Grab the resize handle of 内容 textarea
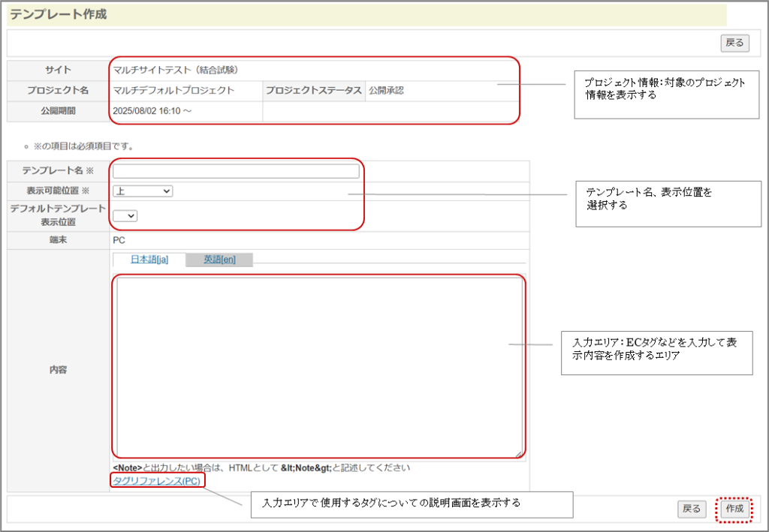 [519, 453]
